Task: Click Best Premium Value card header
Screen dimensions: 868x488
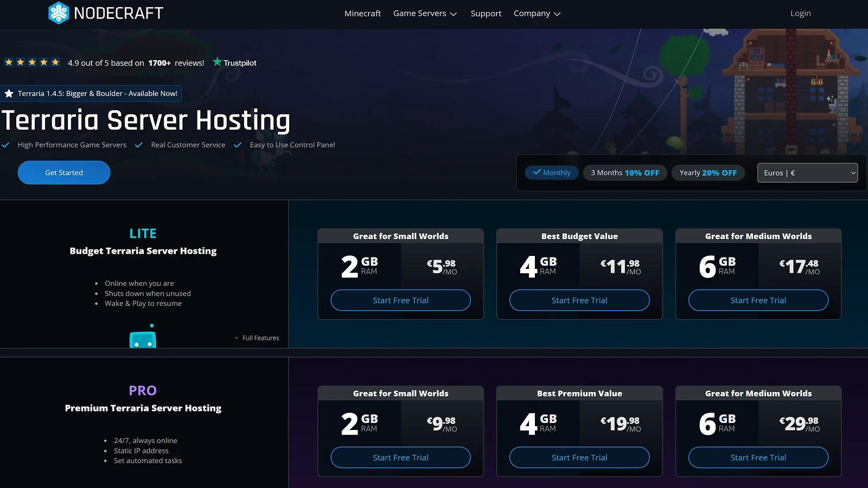Action: click(x=579, y=393)
